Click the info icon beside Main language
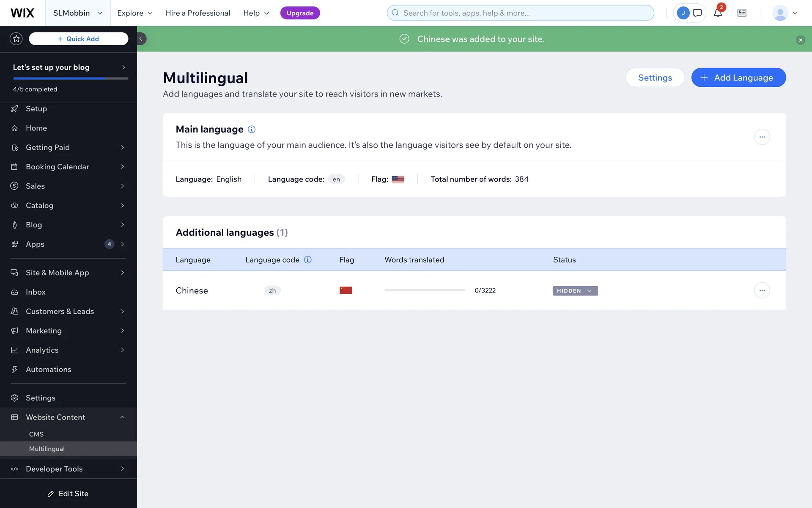Image resolution: width=812 pixels, height=508 pixels. click(x=252, y=130)
